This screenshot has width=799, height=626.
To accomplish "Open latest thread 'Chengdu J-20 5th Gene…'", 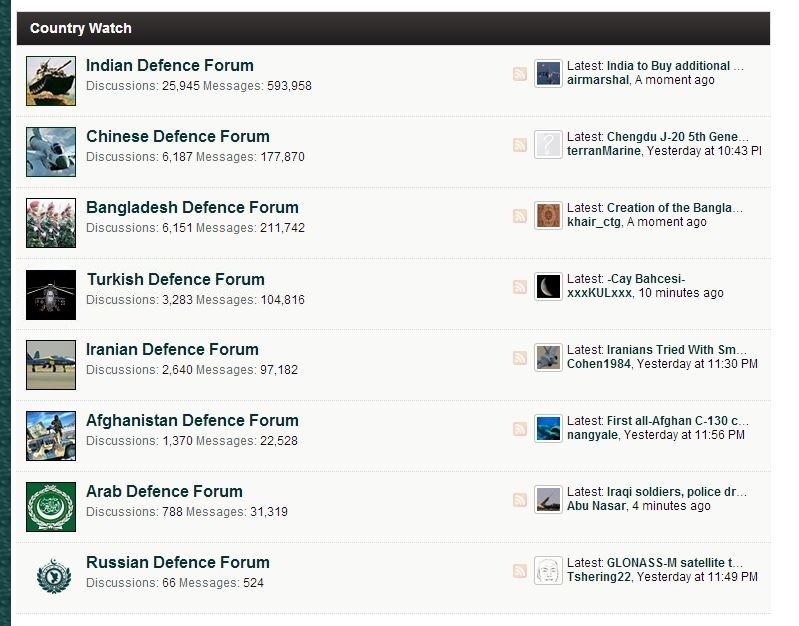I will pyautogui.click(x=678, y=137).
